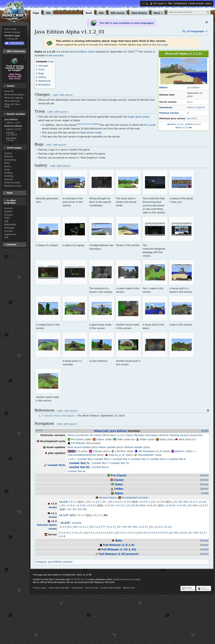
Task: Close the Fandom results sidebar ad
Action: coord(24,58)
